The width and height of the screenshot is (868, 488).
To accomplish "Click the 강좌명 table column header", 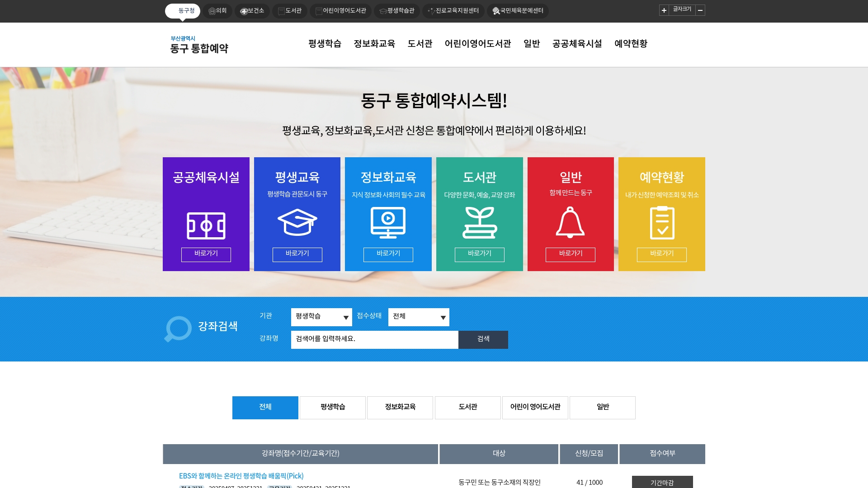I will (x=301, y=454).
